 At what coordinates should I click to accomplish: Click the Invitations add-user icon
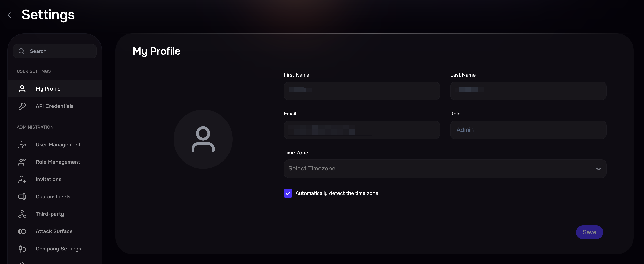(x=22, y=179)
